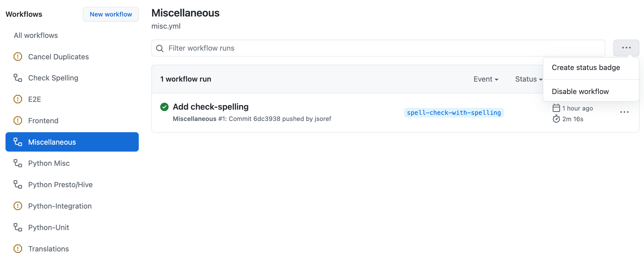
Task: Click the calendar icon by 1 hour ago
Action: point(556,108)
